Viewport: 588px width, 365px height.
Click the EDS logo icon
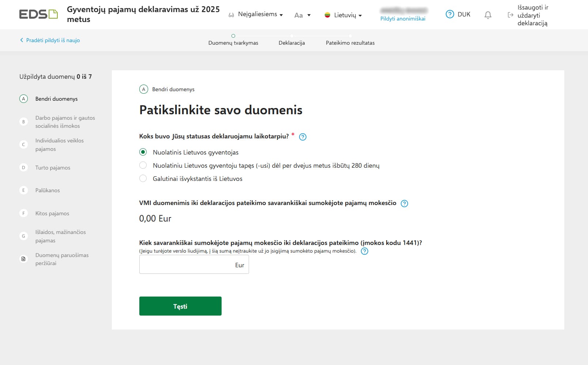point(38,14)
